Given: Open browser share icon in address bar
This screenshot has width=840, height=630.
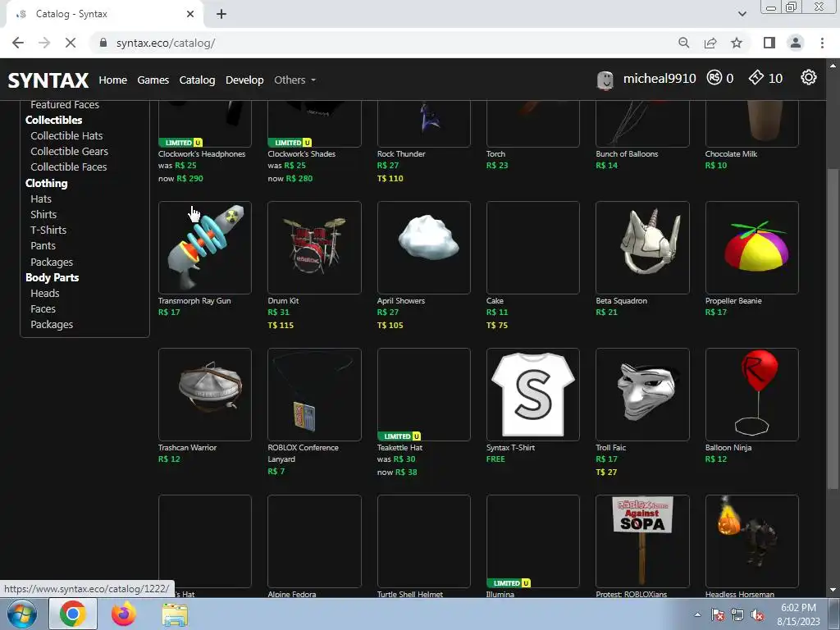Looking at the screenshot, I should (x=710, y=43).
